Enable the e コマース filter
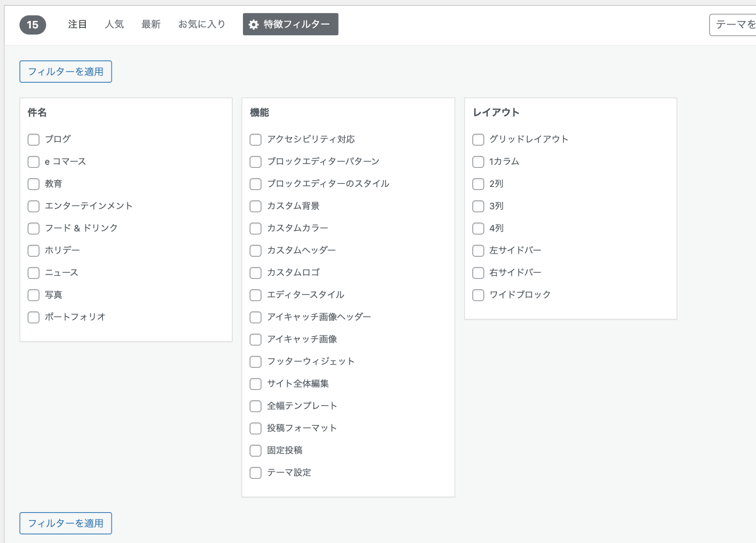 pos(33,162)
